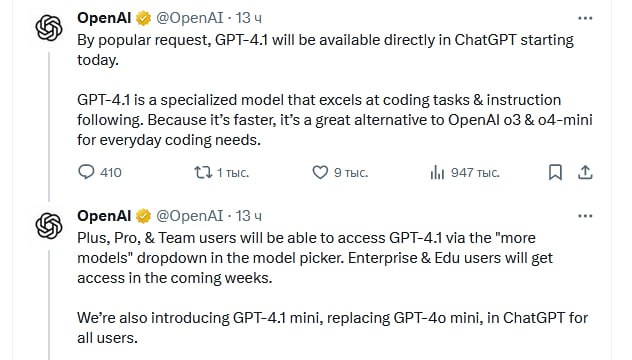The width and height of the screenshot is (632, 360).
Task: Click @OpenAI handle in second tweet
Action: pos(189,216)
